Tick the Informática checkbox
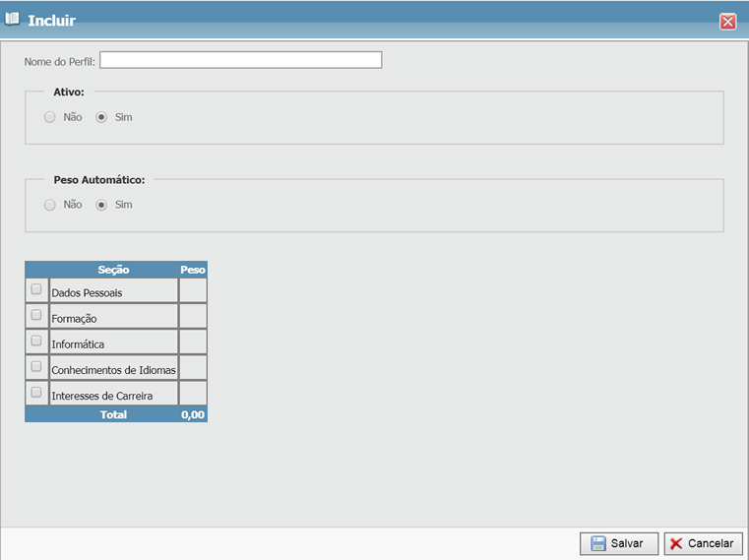This screenshot has width=749, height=560. (x=36, y=341)
